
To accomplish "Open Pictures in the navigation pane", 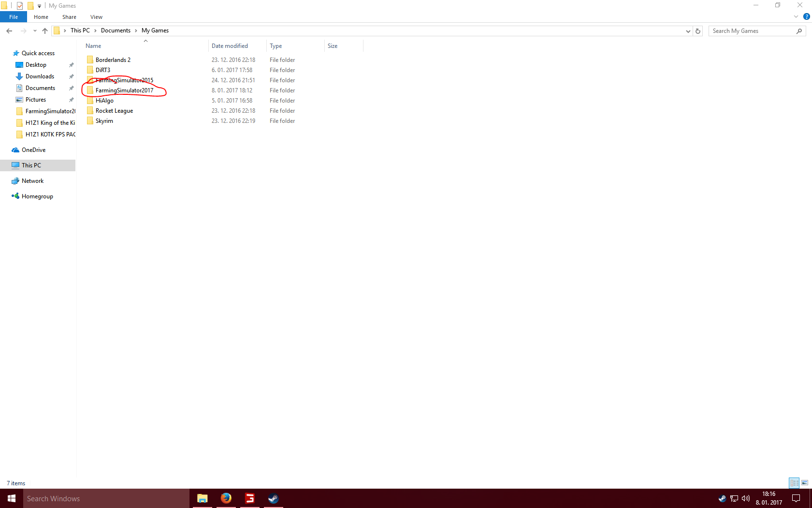I will point(36,100).
